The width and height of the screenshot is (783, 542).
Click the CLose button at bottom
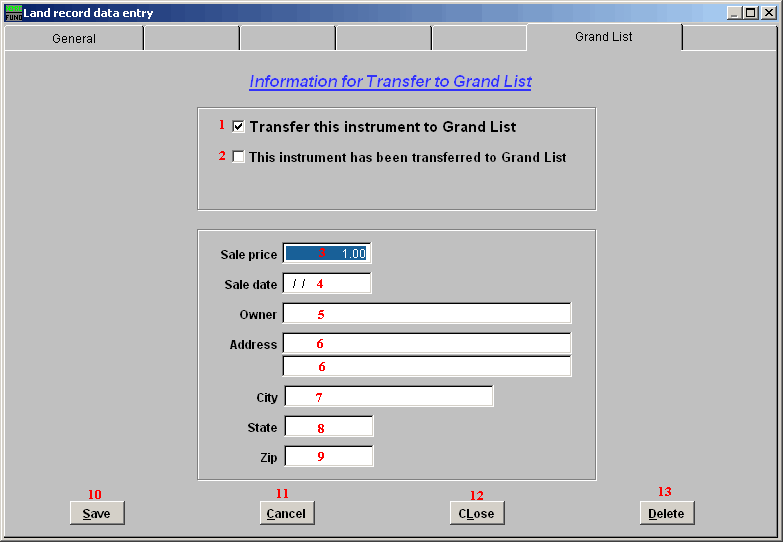477,513
